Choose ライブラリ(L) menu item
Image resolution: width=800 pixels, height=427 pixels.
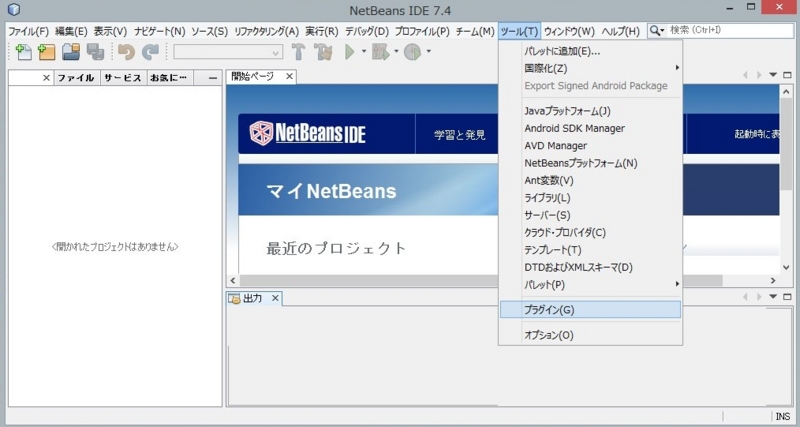point(590,198)
